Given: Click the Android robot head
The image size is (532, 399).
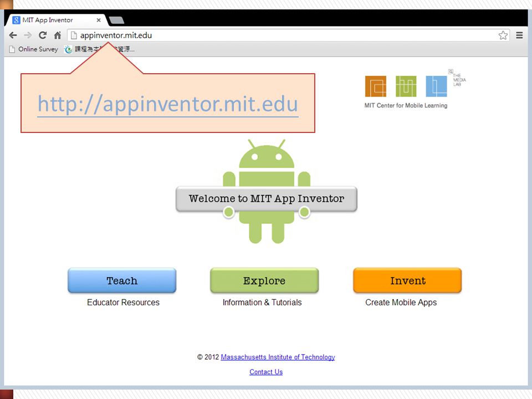Looking at the screenshot, I should [x=267, y=154].
